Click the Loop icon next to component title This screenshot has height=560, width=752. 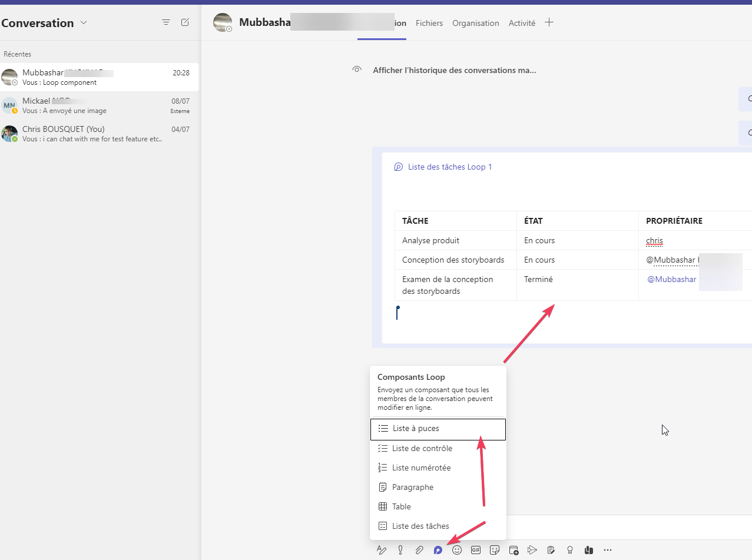399,167
